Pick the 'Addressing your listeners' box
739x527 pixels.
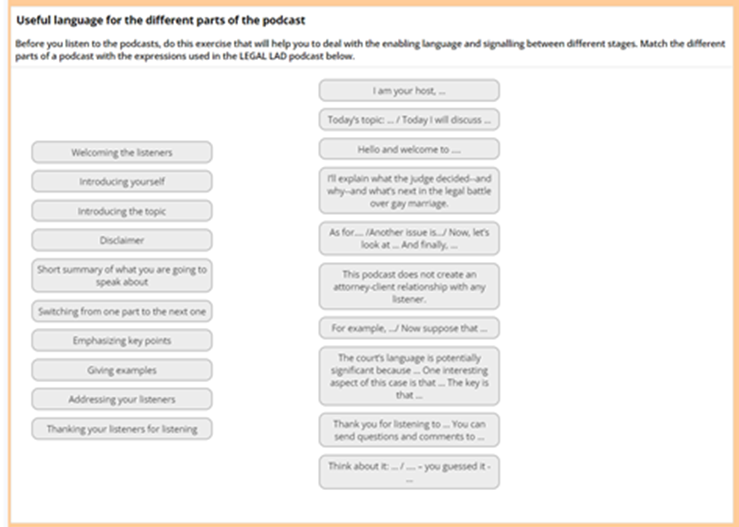122,399
